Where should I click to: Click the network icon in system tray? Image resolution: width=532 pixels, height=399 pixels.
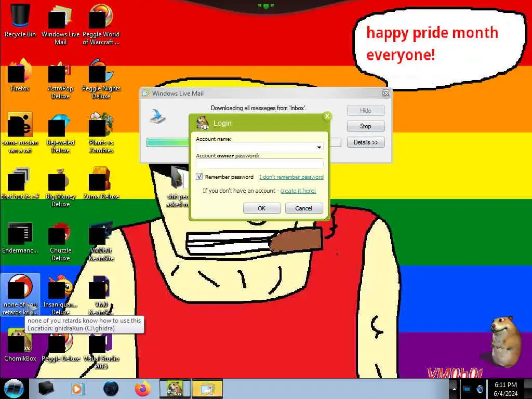467,389
